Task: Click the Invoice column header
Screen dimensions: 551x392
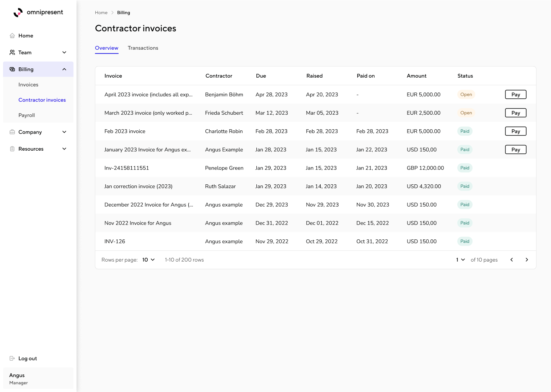Action: pos(113,76)
